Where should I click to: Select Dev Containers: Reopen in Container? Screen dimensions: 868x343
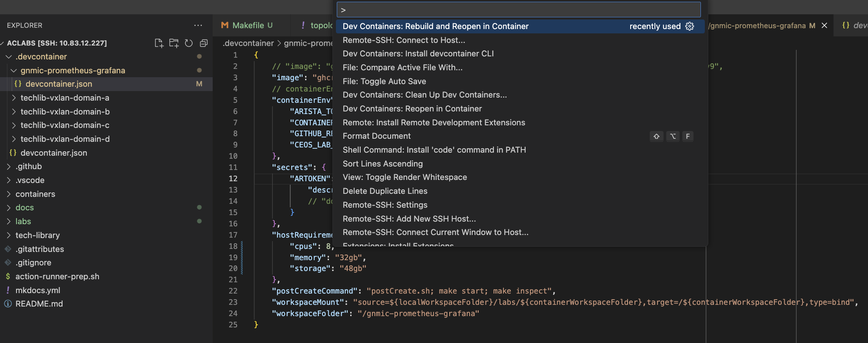[x=520, y=109]
